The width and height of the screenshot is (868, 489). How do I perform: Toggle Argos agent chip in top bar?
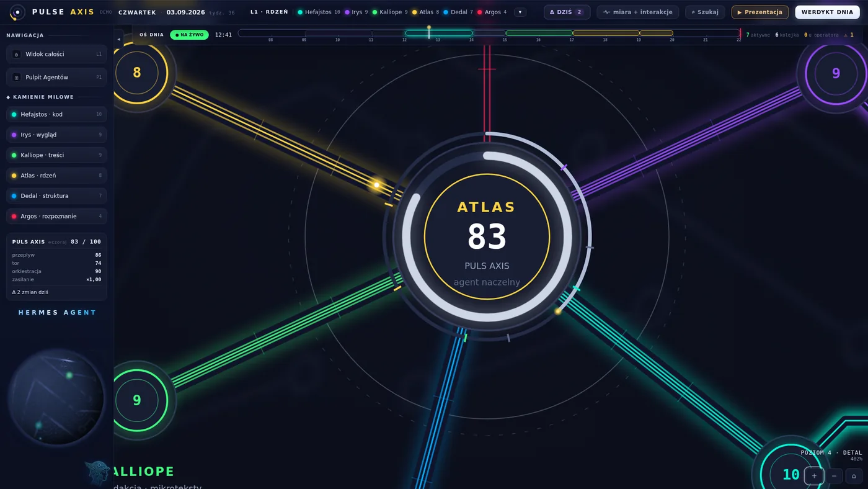[x=492, y=12]
